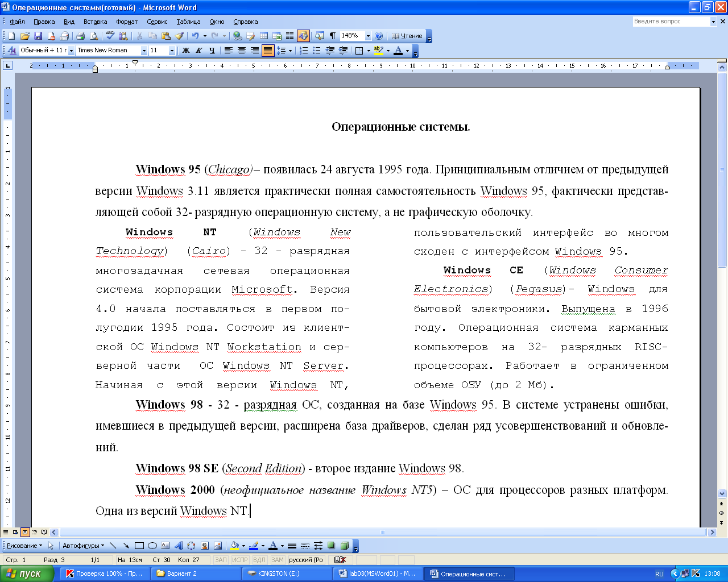This screenshot has height=582, width=728.
Task: Click the RU language indicator
Action: 659,574
